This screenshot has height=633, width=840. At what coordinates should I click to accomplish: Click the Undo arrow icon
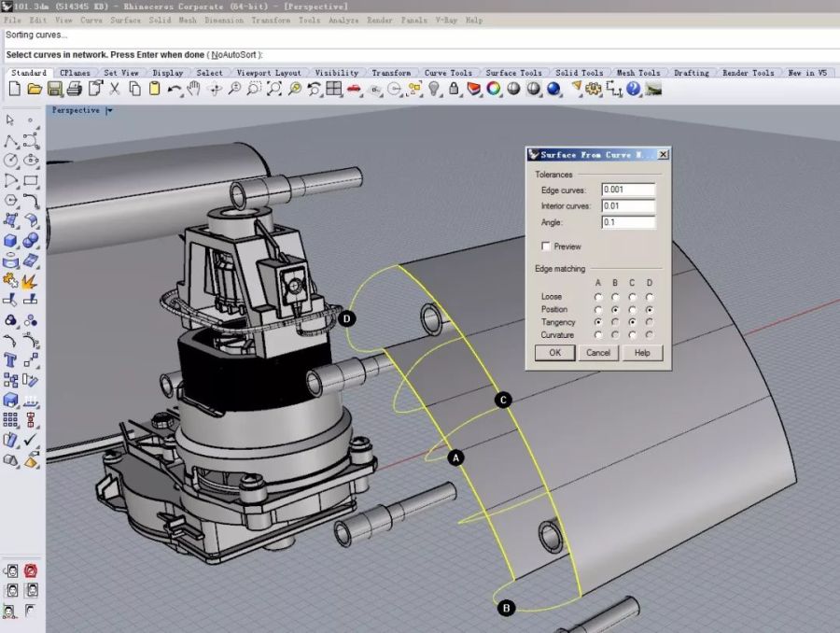coord(175,90)
